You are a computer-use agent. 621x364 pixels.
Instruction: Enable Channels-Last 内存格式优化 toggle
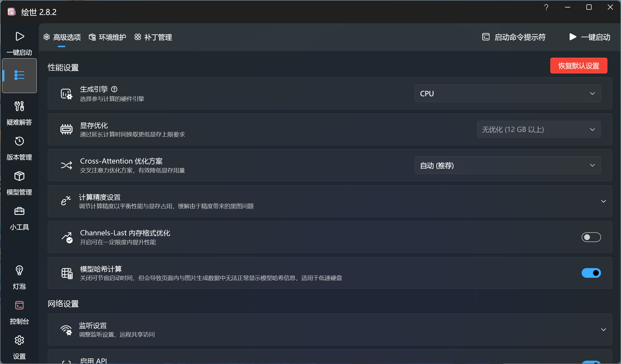tap(591, 237)
